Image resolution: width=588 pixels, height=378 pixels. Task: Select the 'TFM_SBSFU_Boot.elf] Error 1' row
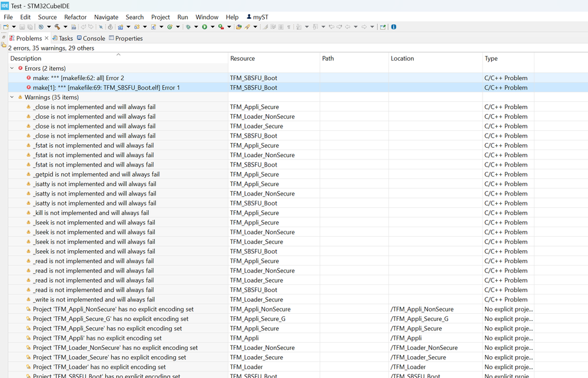[298, 87]
